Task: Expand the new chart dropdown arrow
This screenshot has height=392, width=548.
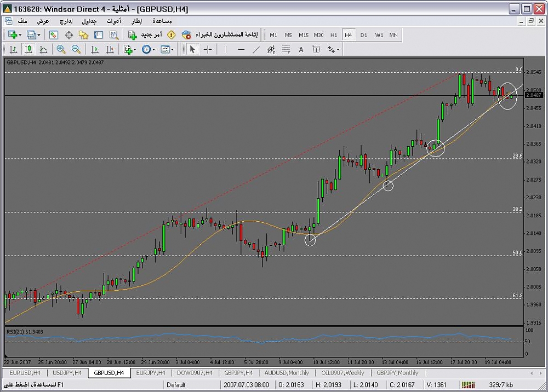Action: (20, 34)
